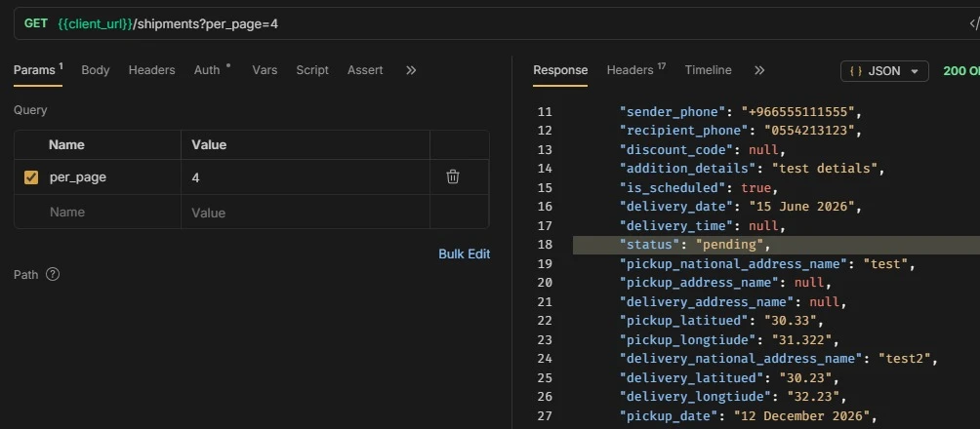This screenshot has width=980, height=429.
Task: Open the Assert tab
Action: (x=365, y=70)
